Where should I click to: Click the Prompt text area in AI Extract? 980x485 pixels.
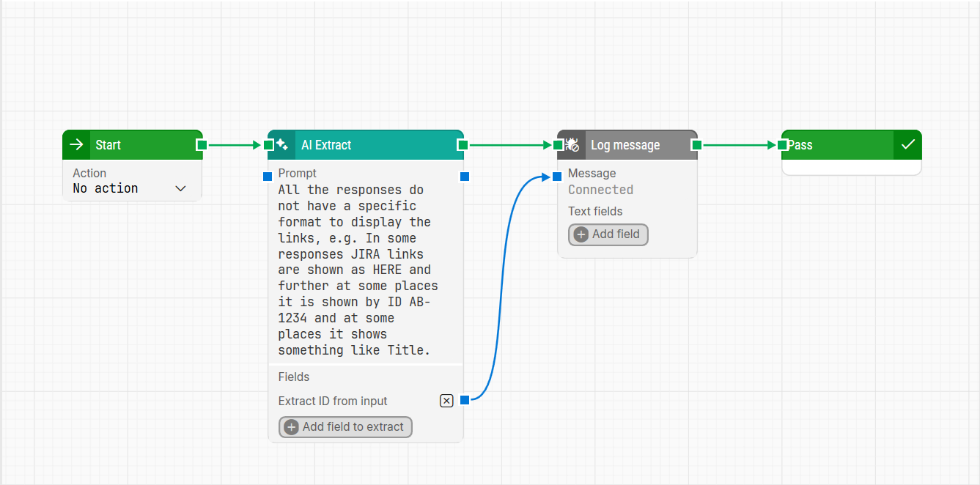pos(359,270)
